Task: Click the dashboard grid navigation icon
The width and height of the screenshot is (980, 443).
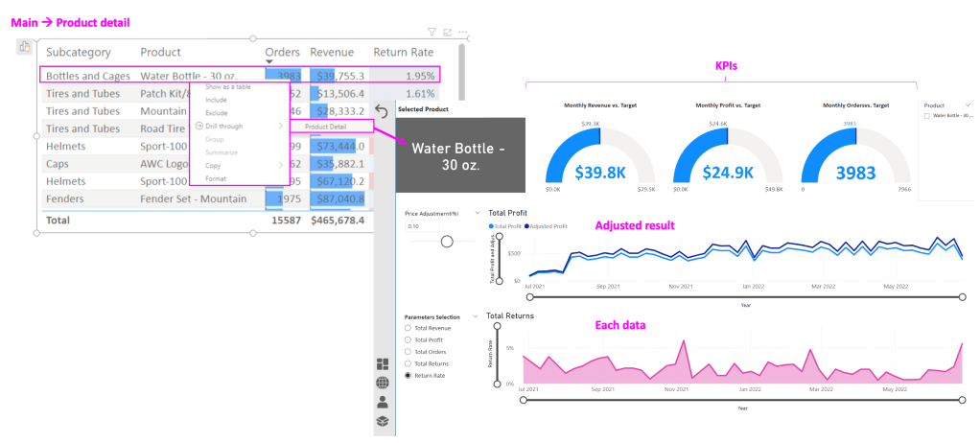Action: [383, 364]
